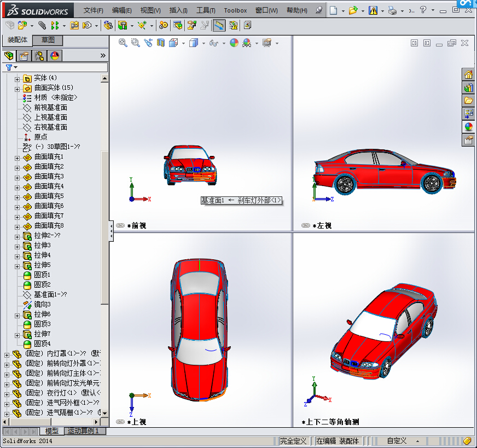Toggle the link views icon beside 上视
Viewport: 477px width, 448px height.
(x=120, y=422)
